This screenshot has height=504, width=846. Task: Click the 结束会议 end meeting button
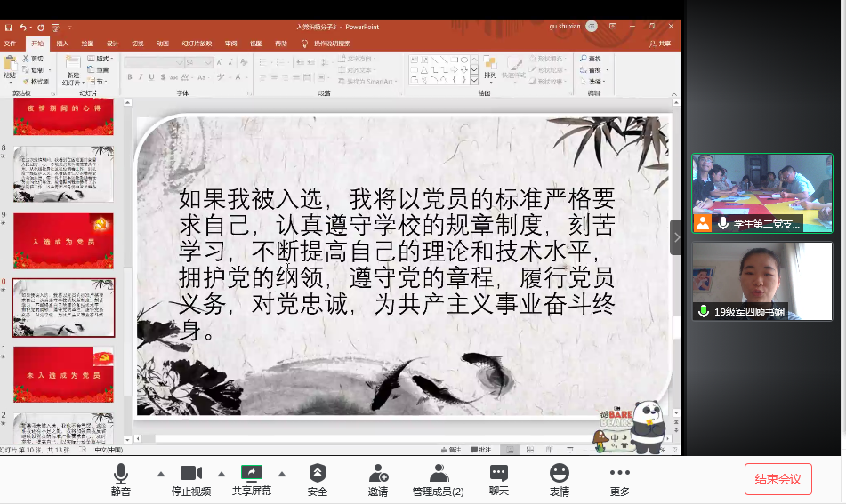coord(778,479)
